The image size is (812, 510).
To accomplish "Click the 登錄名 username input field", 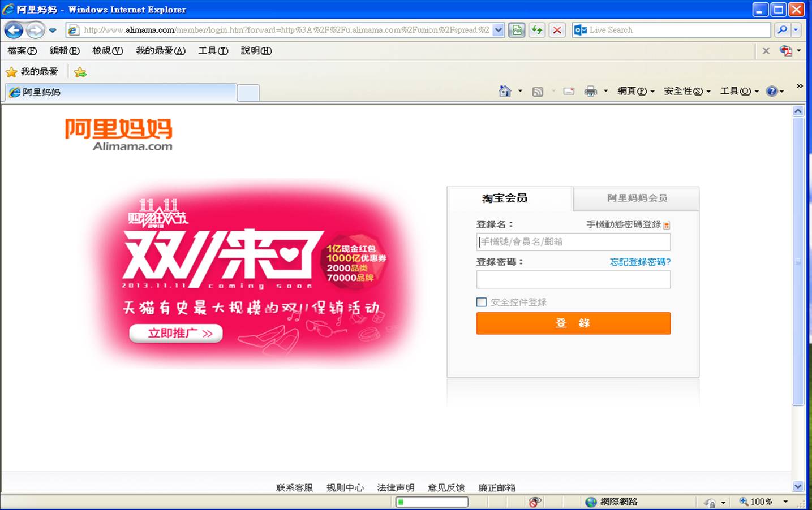I will 573,242.
